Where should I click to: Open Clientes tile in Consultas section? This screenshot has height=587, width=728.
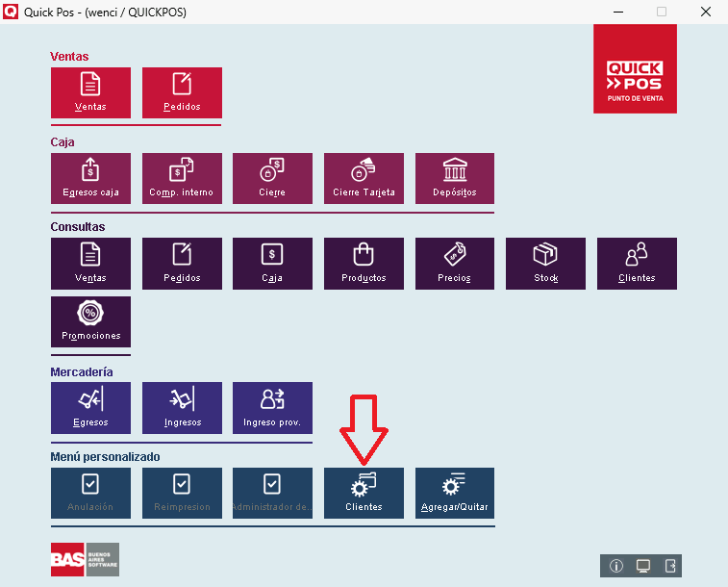pos(637,264)
